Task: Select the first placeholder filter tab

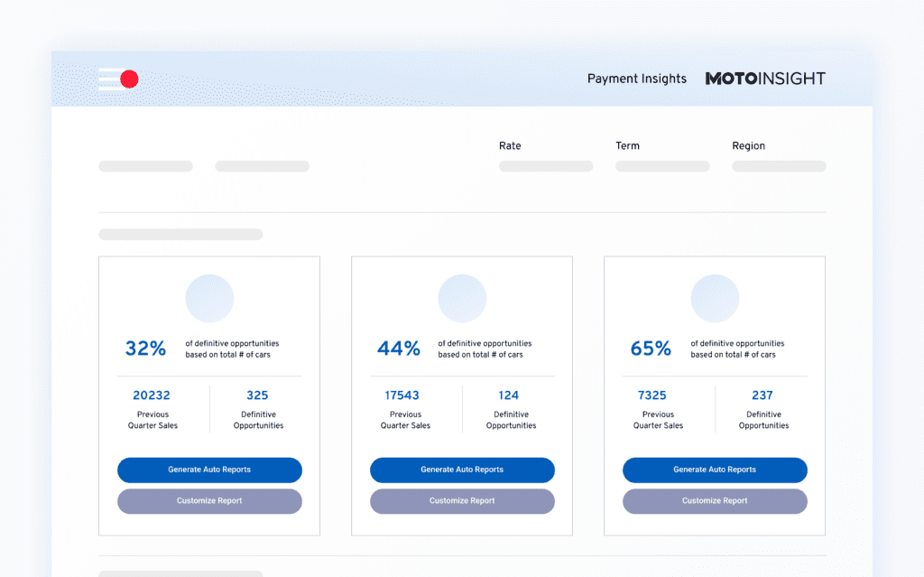Action: (x=144, y=166)
